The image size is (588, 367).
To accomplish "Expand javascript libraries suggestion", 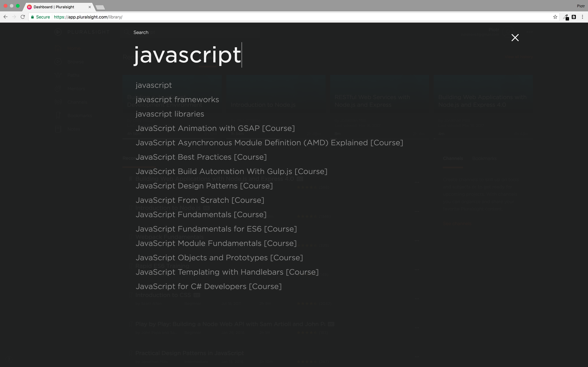I will pyautogui.click(x=170, y=114).
